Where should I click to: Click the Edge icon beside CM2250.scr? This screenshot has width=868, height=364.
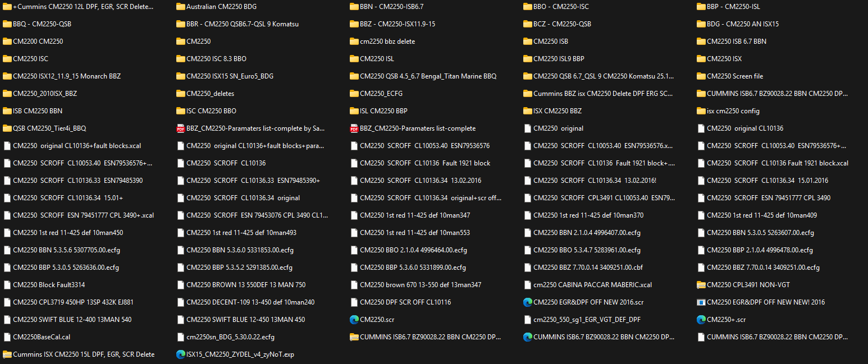[x=354, y=320]
